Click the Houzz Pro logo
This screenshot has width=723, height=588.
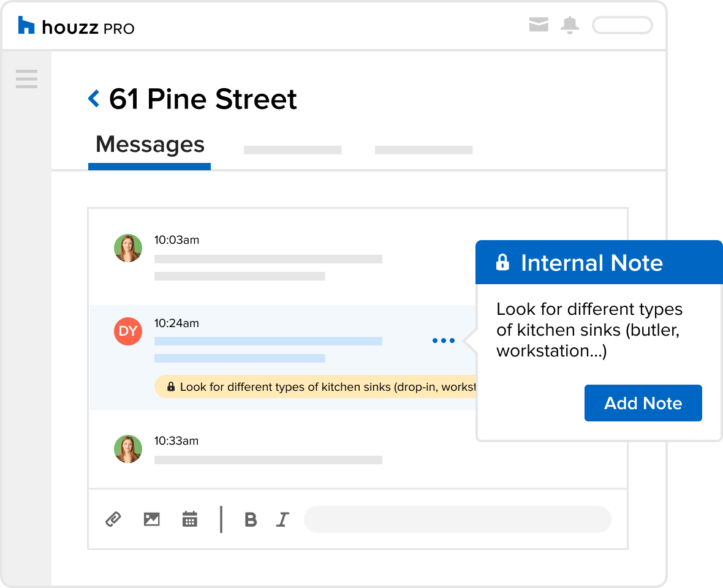tap(76, 26)
